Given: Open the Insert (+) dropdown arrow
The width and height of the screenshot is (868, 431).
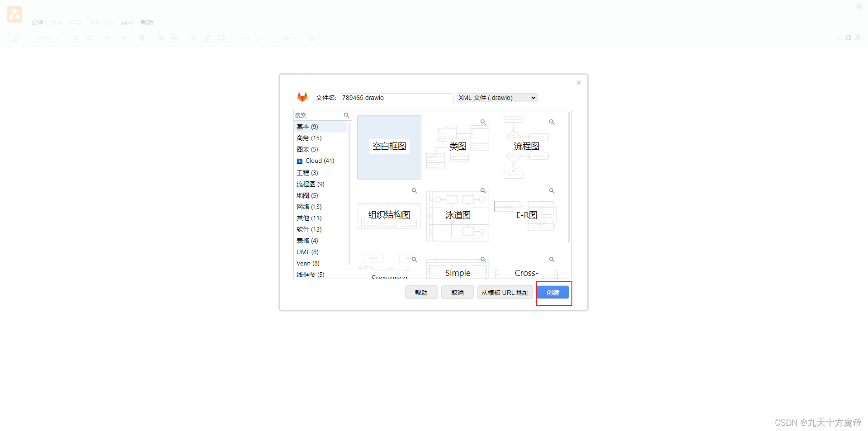Looking at the screenshot, I should click(294, 38).
